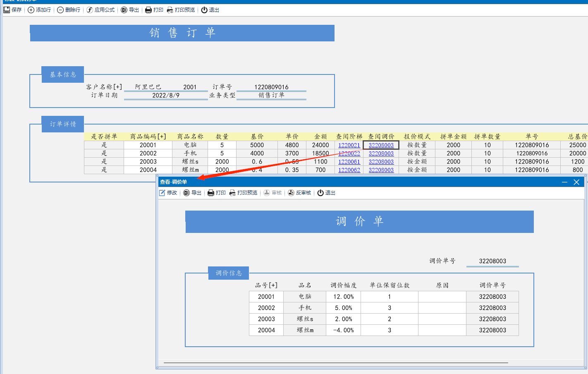Delete a row with 删除行
Viewport: 588px width, 374px height.
pos(69,10)
